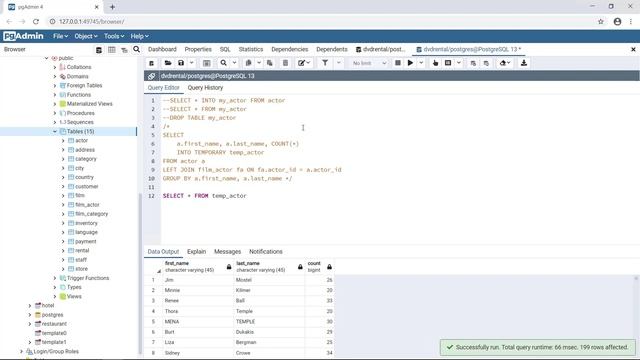Click the Find magnifier toolbar icon
This screenshot has width=640, height=360.
[x=224, y=63]
